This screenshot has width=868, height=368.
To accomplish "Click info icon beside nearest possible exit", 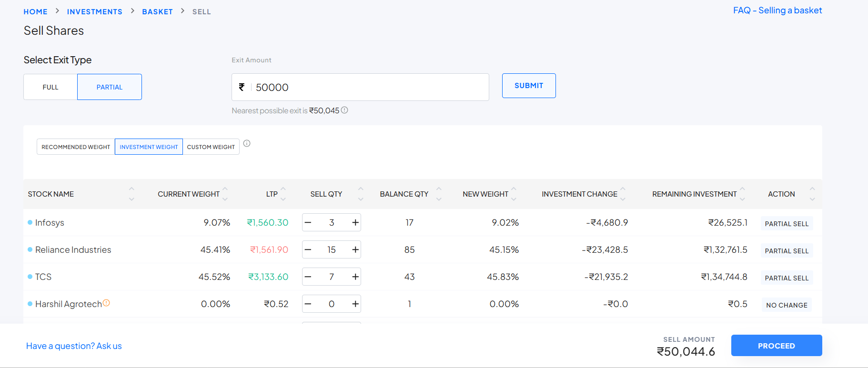I will pos(344,110).
